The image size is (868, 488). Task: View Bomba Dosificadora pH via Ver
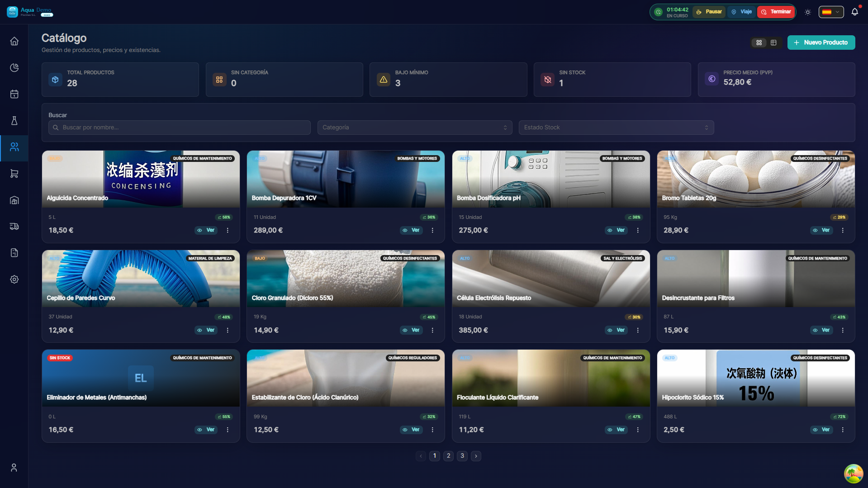617,230
